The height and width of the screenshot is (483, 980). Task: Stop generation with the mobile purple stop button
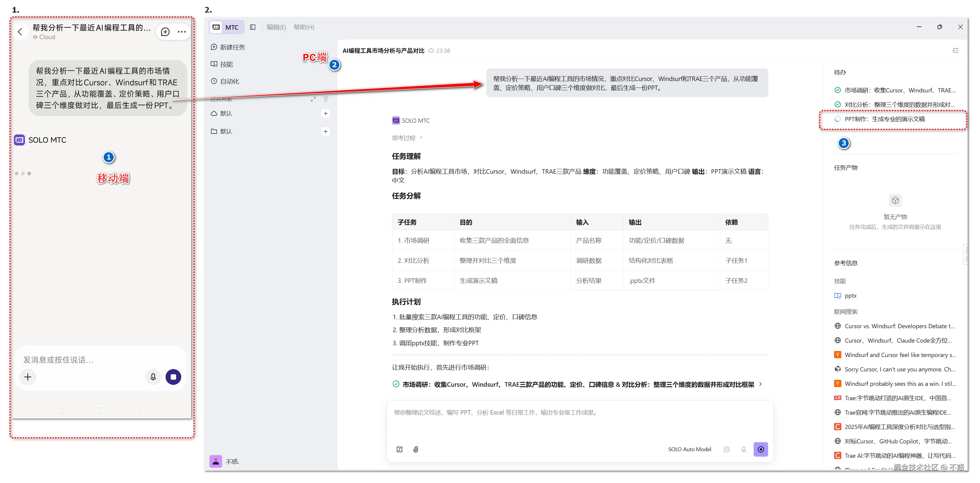pos(173,377)
